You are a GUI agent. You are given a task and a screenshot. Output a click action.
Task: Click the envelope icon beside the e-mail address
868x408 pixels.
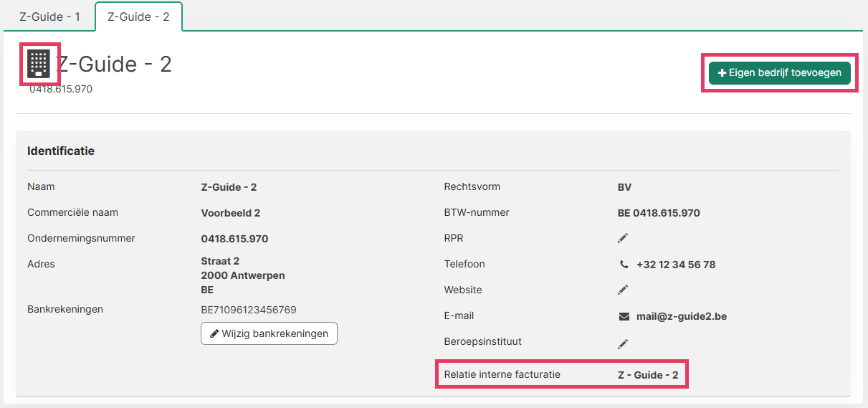624,316
